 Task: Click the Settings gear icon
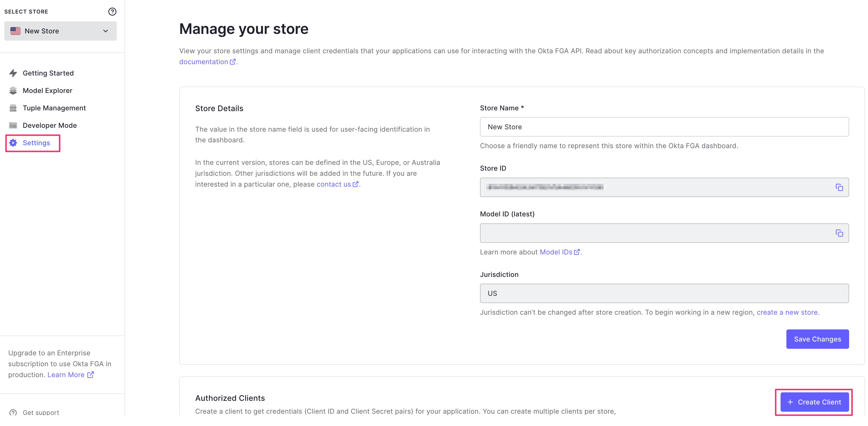point(13,143)
